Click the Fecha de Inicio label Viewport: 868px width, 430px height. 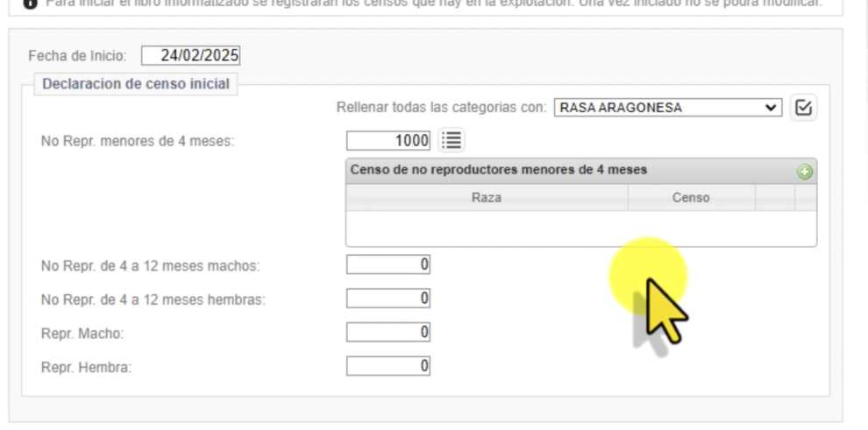coord(78,56)
